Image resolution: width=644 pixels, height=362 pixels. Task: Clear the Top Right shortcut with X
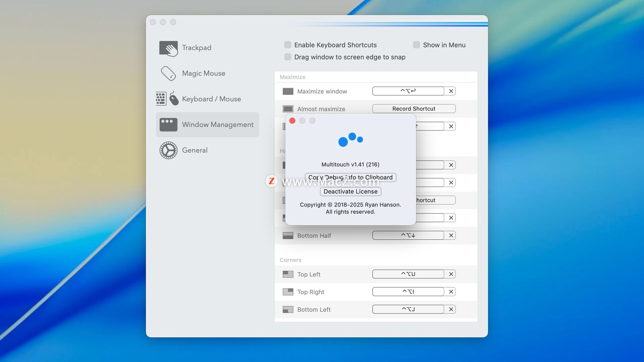pyautogui.click(x=451, y=292)
